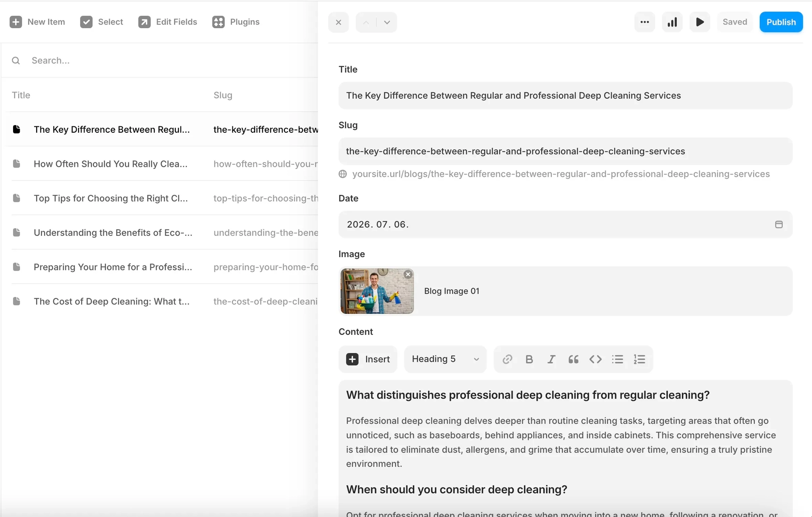Open the date picker calendar icon

779,225
